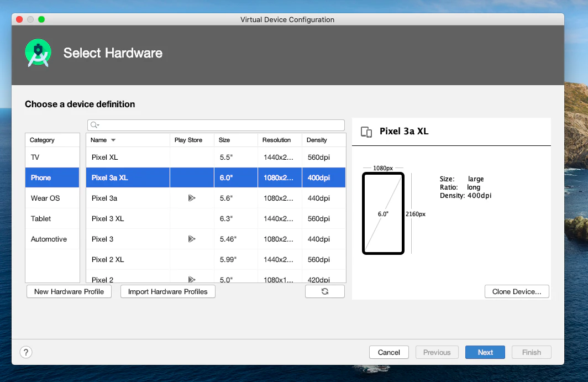
Task: Click the Density column header
Action: point(324,140)
